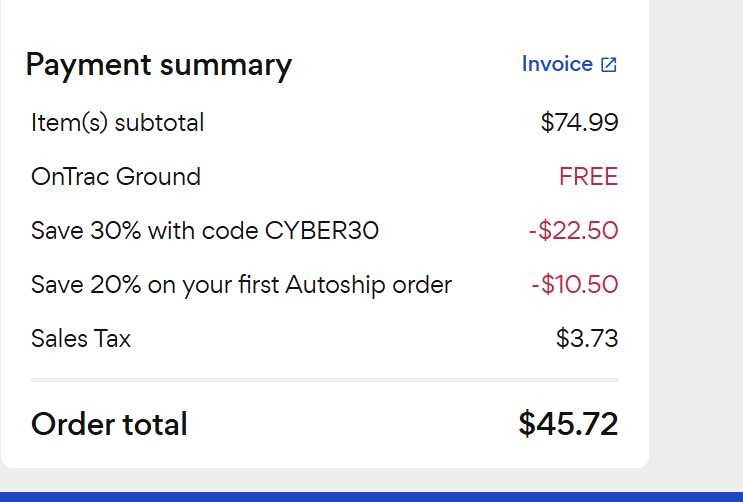Select the $45.72 order total amount

pyautogui.click(x=568, y=424)
